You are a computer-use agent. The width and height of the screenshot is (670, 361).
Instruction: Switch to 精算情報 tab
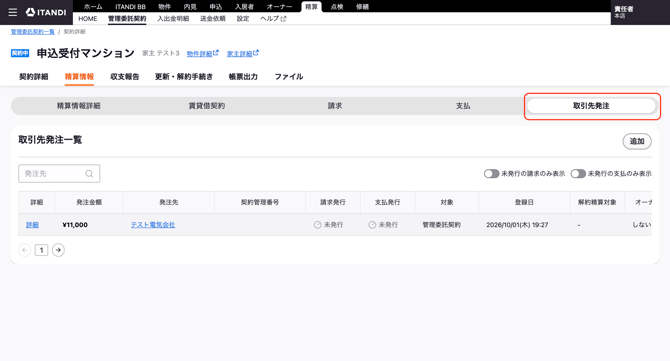[79, 76]
